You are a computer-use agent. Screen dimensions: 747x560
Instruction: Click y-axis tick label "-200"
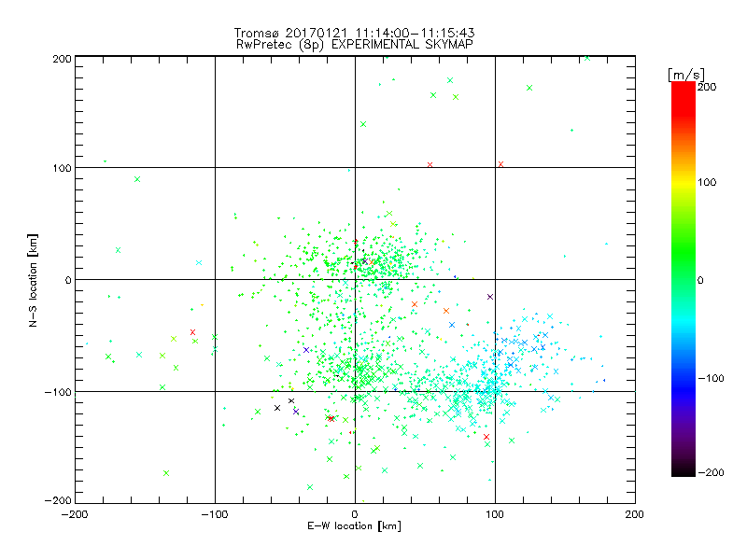[x=58, y=500]
